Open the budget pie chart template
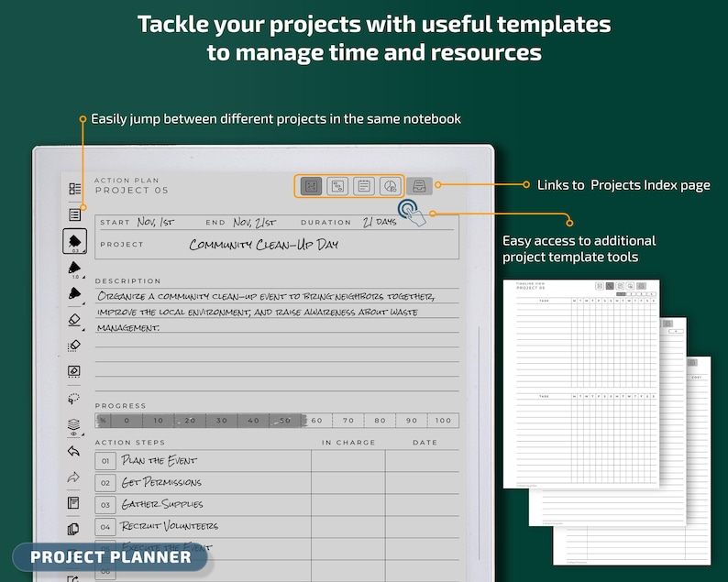This screenshot has height=582, width=728. (390, 187)
